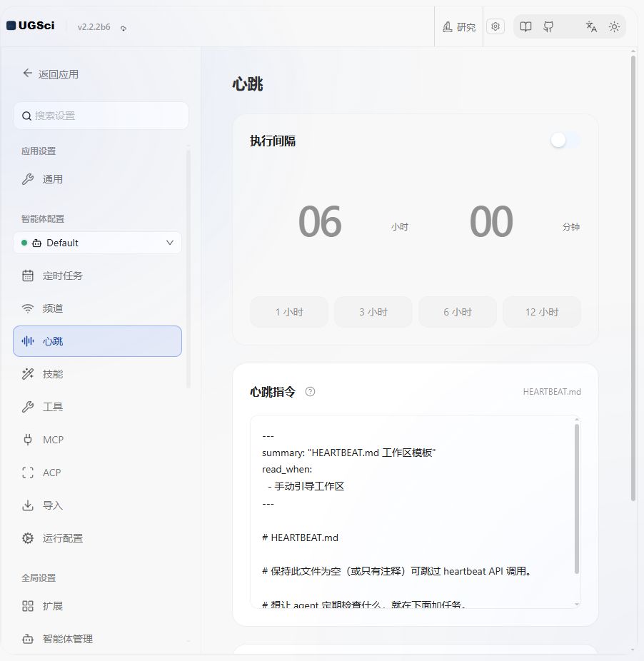Expand the Default agent dropdown
This screenshot has width=644, height=661.
tap(97, 243)
